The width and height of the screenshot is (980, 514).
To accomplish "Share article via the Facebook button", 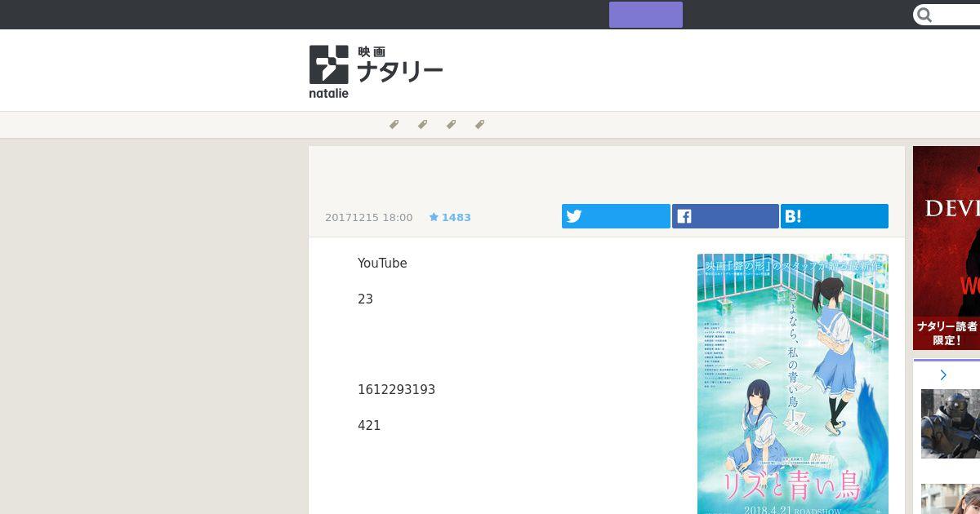I will [725, 216].
